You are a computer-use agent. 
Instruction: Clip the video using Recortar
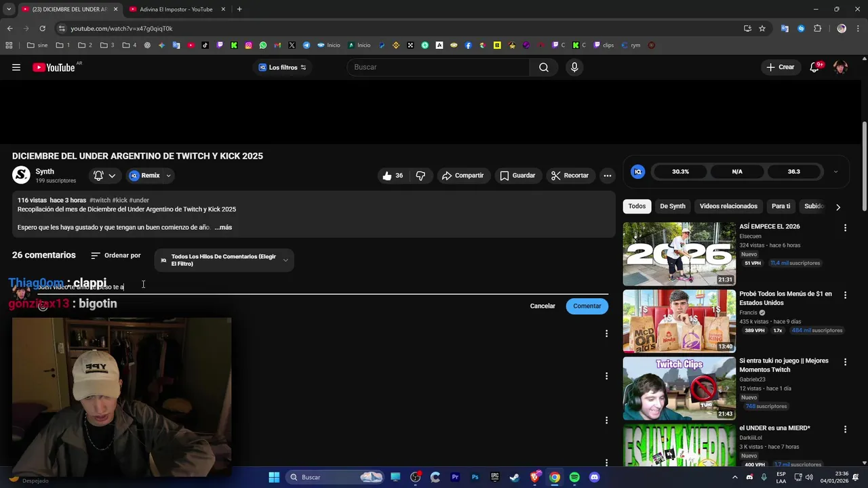coord(570,176)
